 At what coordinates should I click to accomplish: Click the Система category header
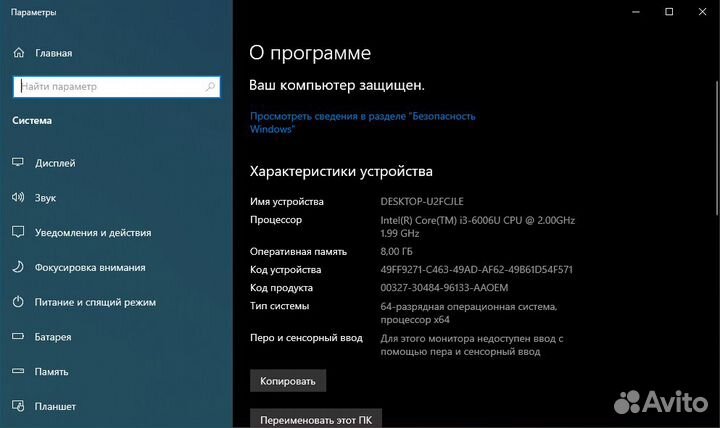[32, 120]
